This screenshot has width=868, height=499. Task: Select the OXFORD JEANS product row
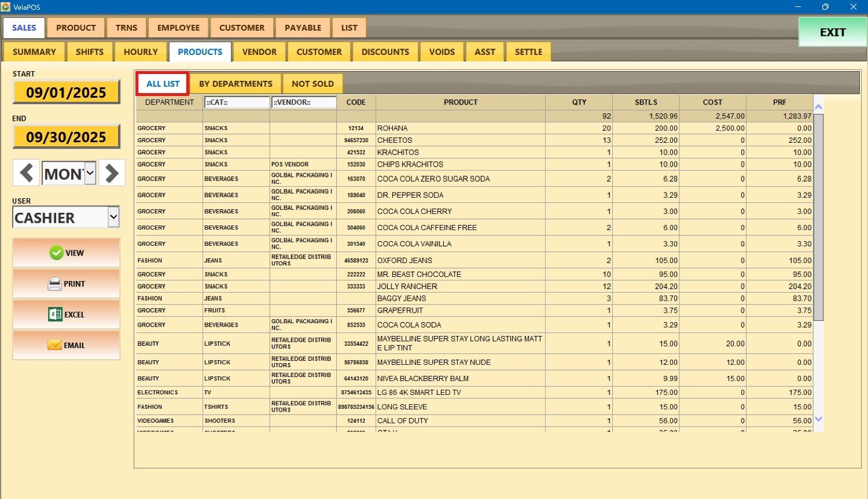click(x=460, y=261)
